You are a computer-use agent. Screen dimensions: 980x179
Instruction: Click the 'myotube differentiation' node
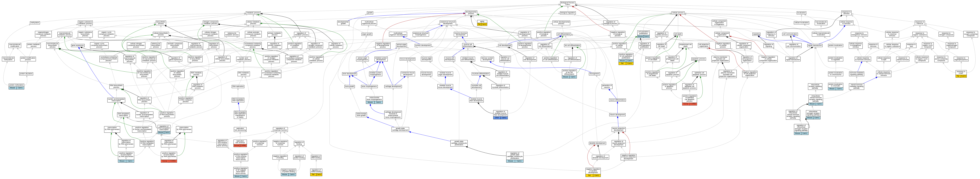[x=481, y=74]
